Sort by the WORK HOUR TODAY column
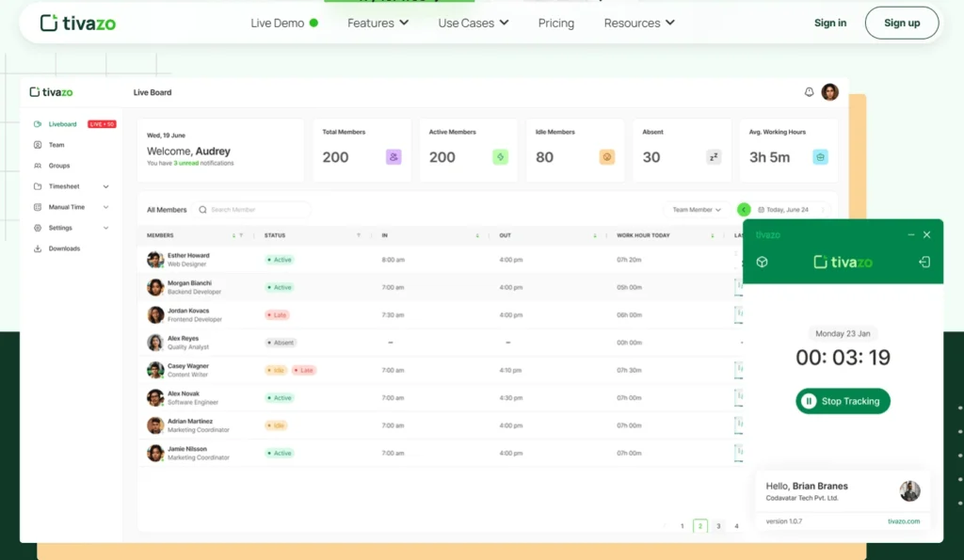The image size is (964, 560). click(713, 236)
